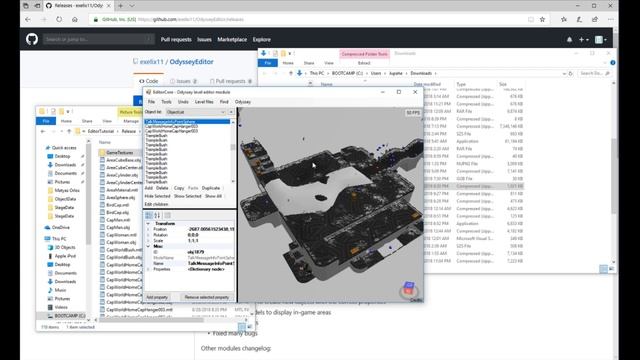The image size is (640, 360).
Task: Open GameTextures folder in Release explorer
Action: click(119, 152)
